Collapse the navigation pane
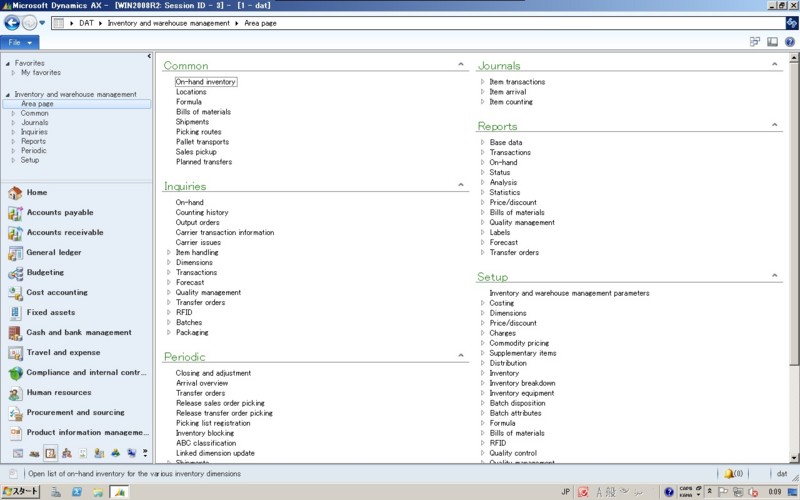 149,56
